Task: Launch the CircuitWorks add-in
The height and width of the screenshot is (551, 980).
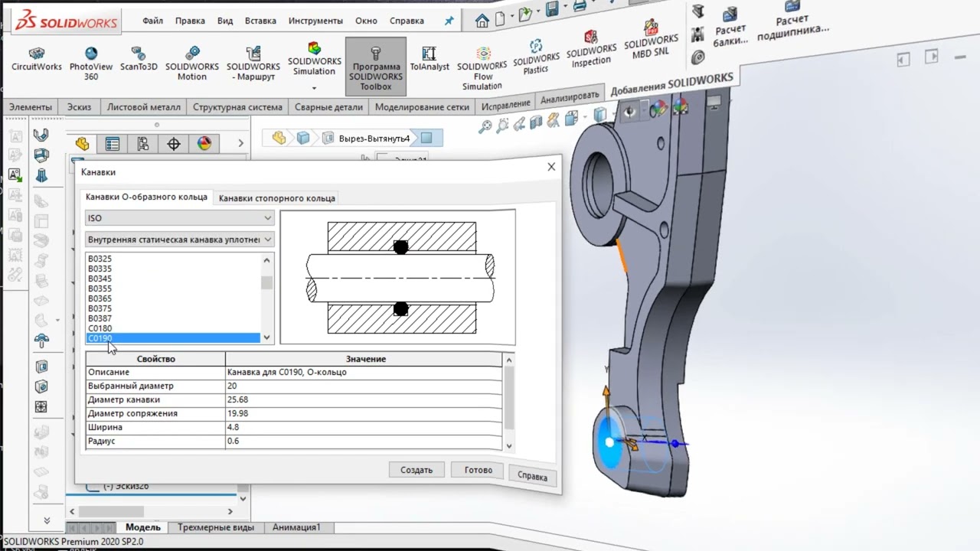Action: [36, 59]
